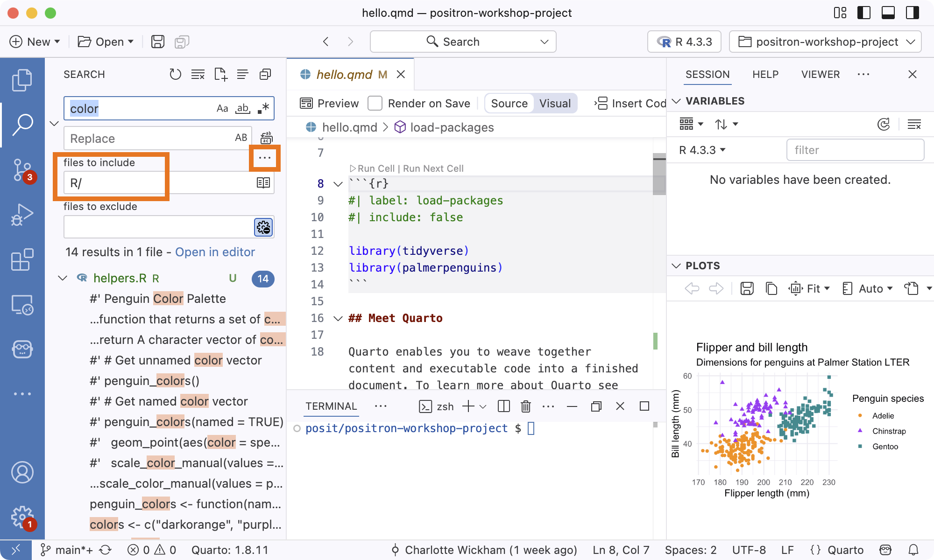
Task: Open the plot Fit sizing dropdown
Action: pos(810,288)
